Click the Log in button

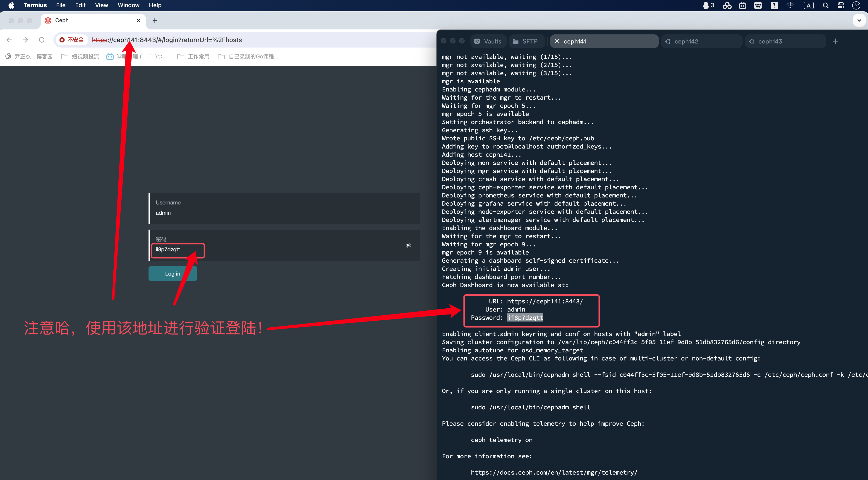172,273
